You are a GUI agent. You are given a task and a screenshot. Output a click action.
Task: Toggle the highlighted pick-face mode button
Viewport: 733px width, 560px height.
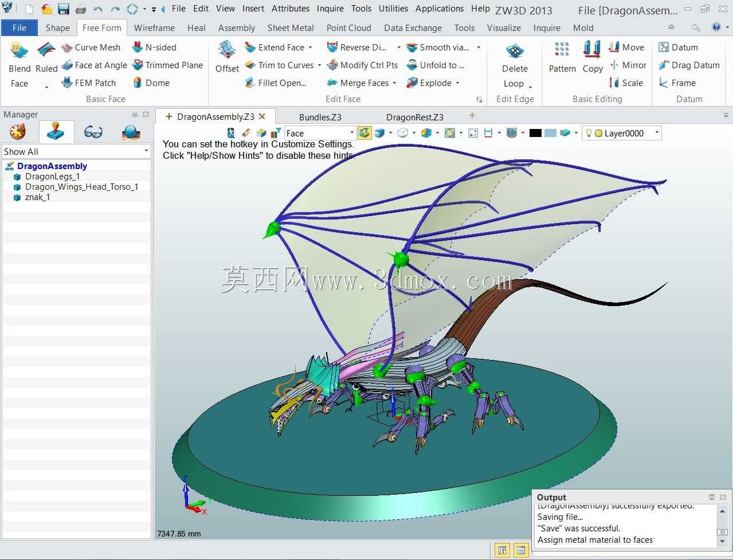click(x=364, y=133)
